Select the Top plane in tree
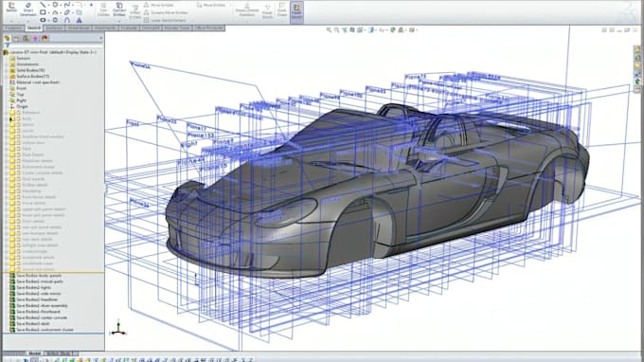The height and width of the screenshot is (362, 644). tap(16, 95)
